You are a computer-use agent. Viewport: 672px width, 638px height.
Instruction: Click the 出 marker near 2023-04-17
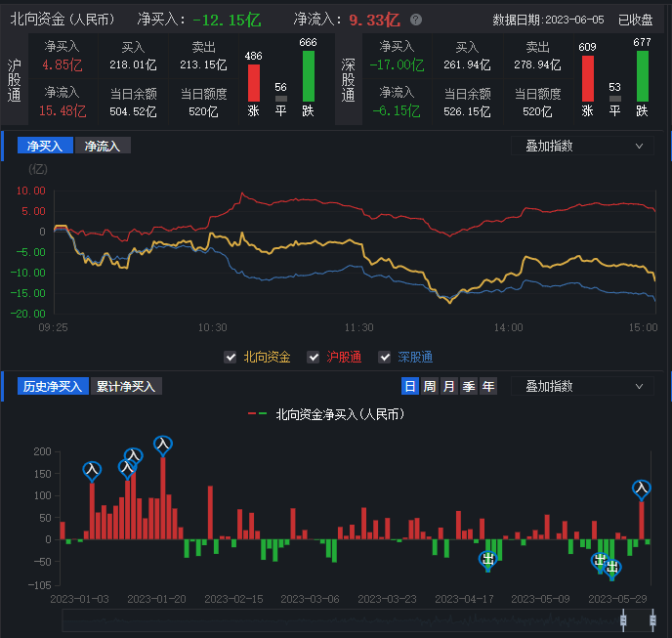click(488, 559)
